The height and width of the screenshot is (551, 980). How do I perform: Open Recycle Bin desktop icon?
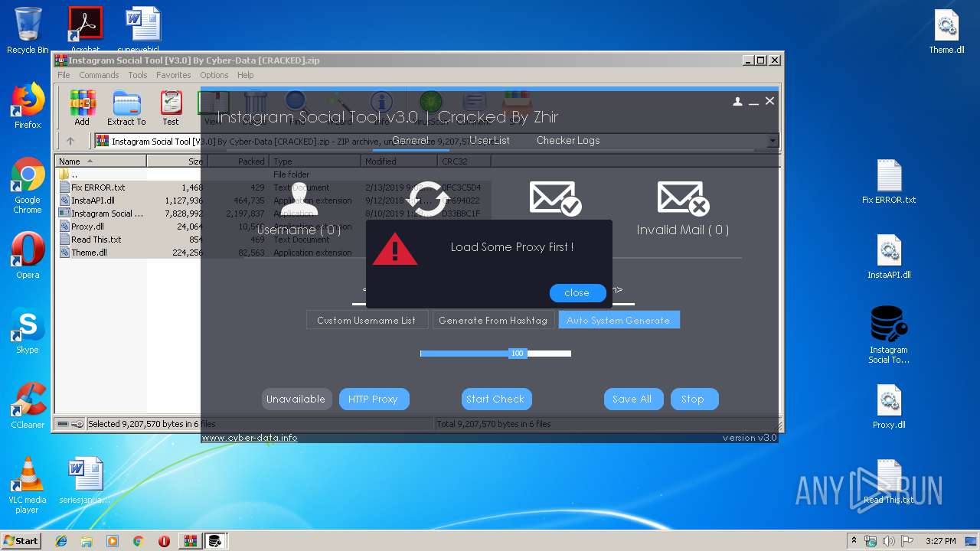[28, 31]
